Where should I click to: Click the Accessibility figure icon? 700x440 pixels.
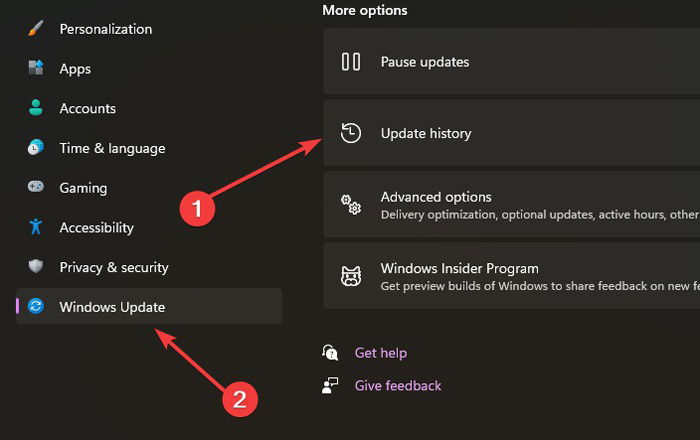tap(36, 227)
